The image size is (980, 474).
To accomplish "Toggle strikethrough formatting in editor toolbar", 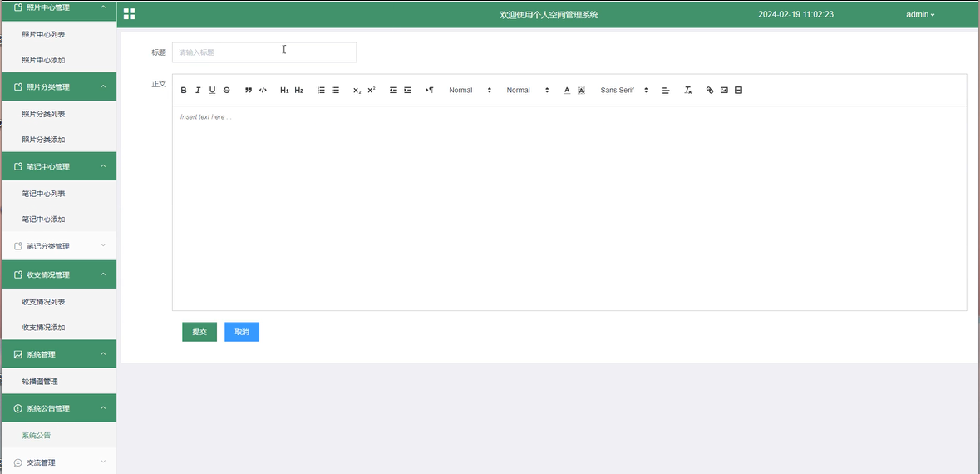I will point(227,91).
